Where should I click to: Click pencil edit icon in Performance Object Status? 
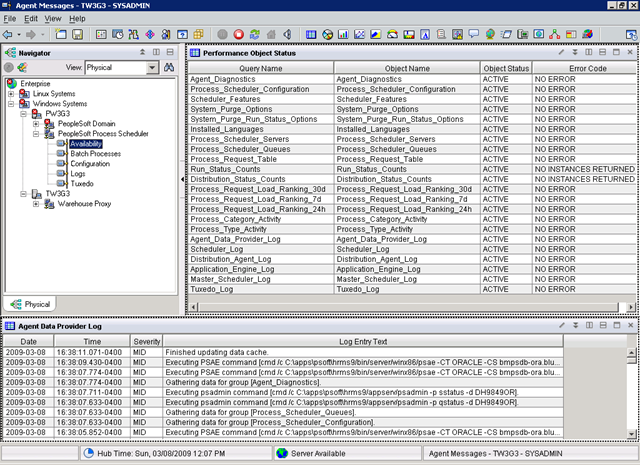tap(561, 52)
